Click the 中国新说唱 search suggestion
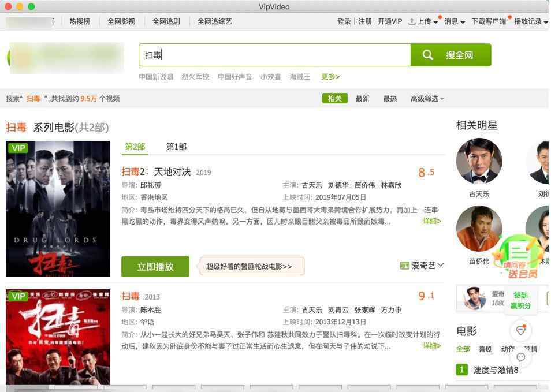 pyautogui.click(x=156, y=77)
